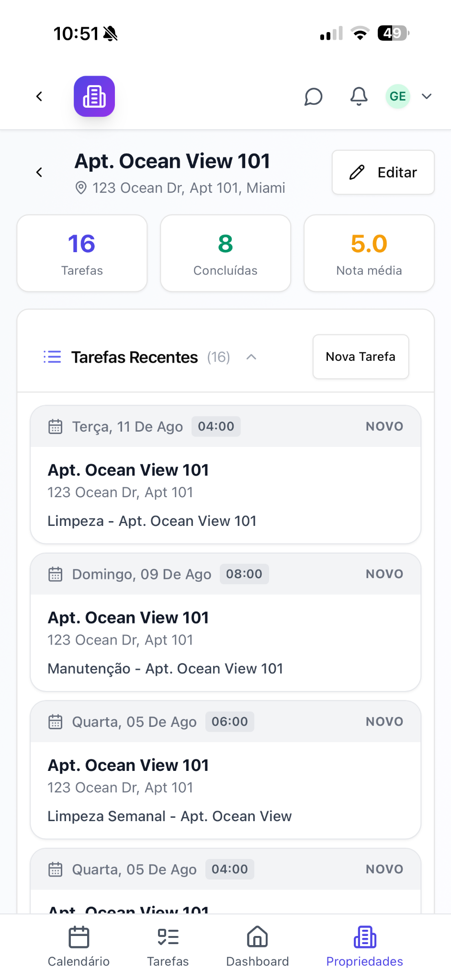Select the 04:00 time badge for Terça
451x980 pixels.
[216, 426]
